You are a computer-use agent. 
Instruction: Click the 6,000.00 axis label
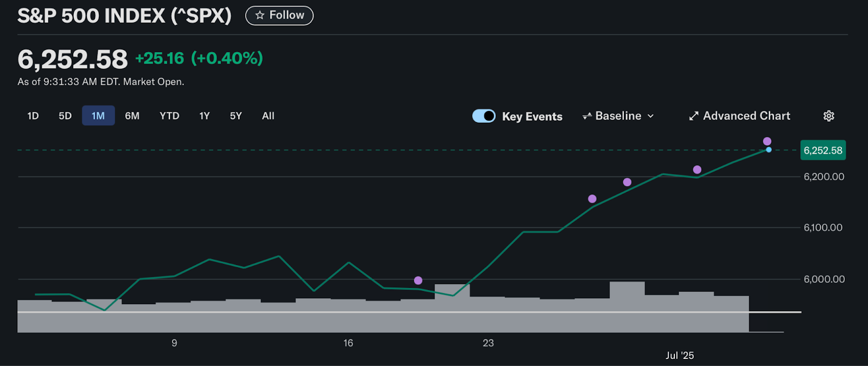pos(824,279)
